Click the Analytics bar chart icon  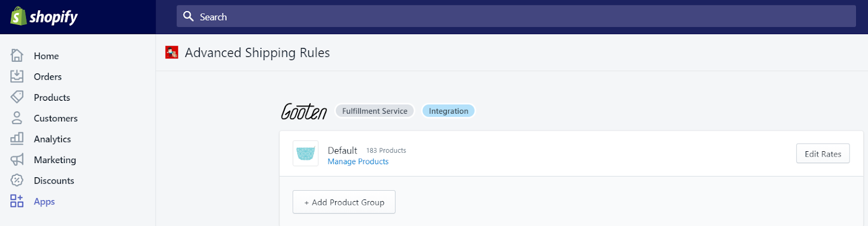tap(17, 139)
